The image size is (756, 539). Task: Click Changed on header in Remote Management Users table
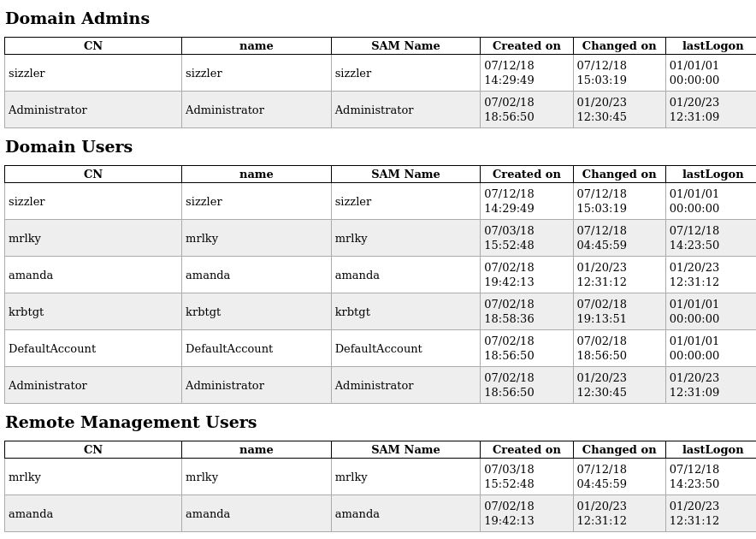[619, 450]
